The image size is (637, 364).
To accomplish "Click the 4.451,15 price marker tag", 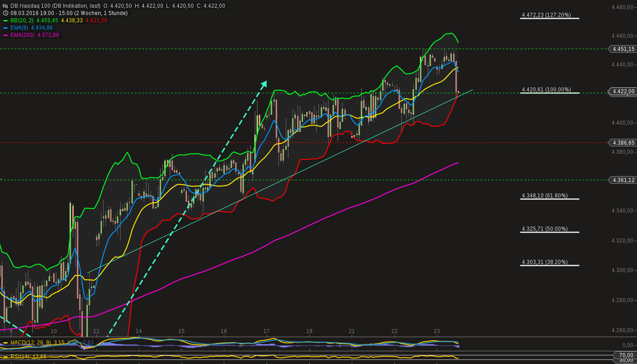I will point(622,49).
